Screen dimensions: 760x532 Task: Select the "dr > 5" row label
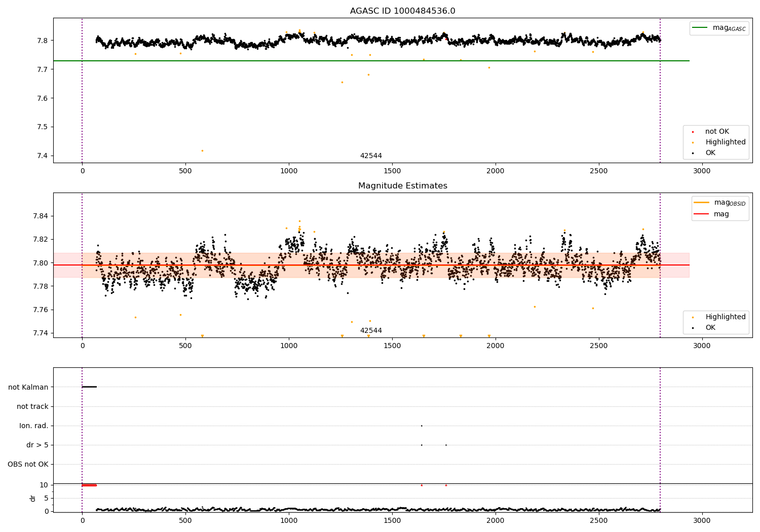point(37,445)
